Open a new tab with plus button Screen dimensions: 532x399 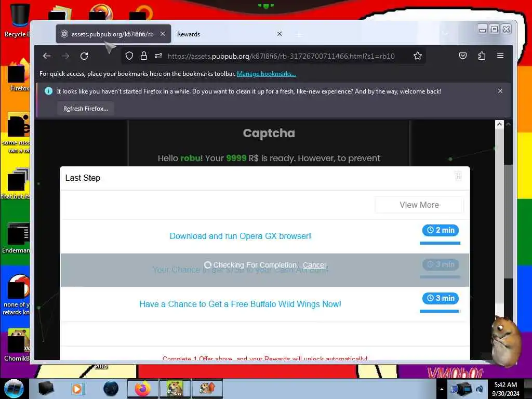(x=299, y=34)
